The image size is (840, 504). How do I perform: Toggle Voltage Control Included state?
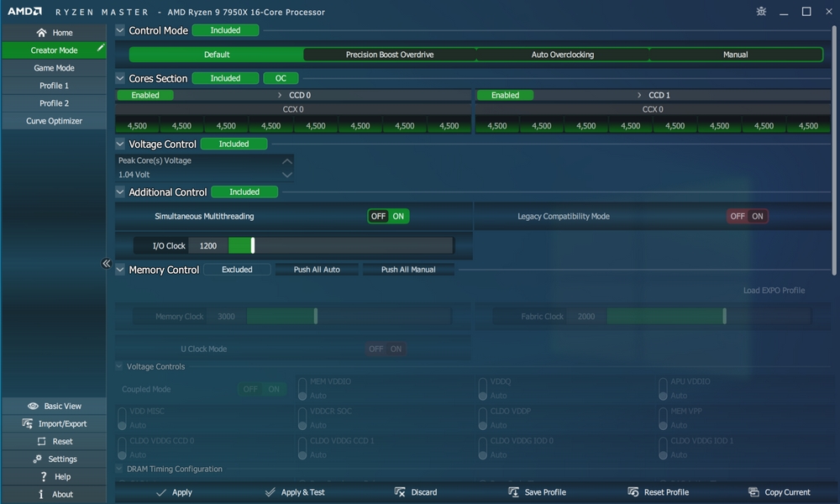(x=234, y=144)
